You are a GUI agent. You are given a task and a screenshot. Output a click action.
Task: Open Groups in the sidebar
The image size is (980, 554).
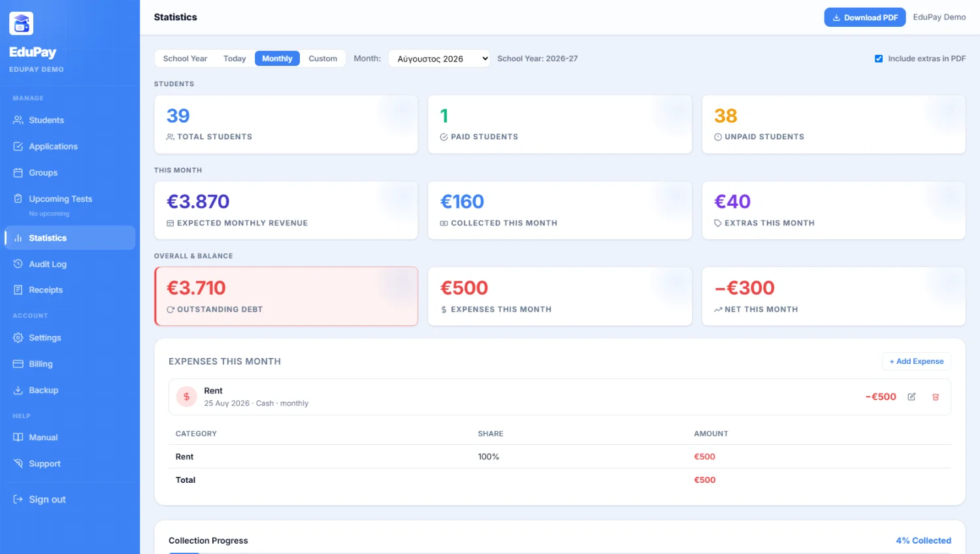(x=70, y=172)
